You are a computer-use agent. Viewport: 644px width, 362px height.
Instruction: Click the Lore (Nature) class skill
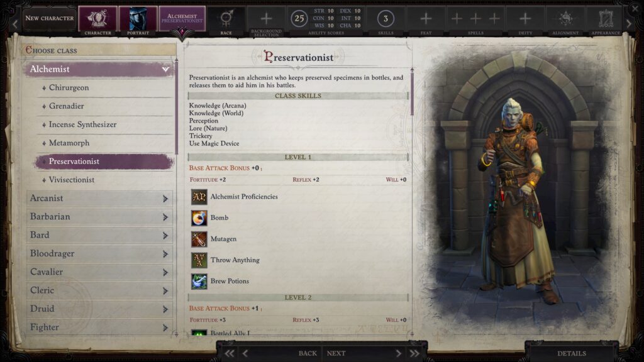click(x=208, y=128)
